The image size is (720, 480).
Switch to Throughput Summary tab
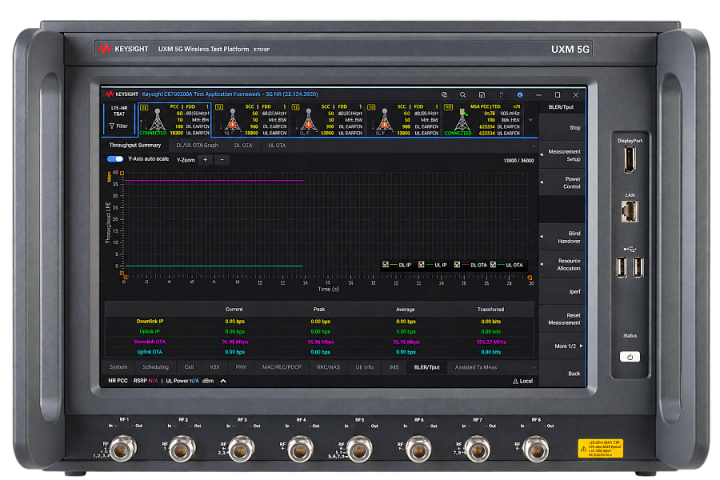pyautogui.click(x=135, y=145)
